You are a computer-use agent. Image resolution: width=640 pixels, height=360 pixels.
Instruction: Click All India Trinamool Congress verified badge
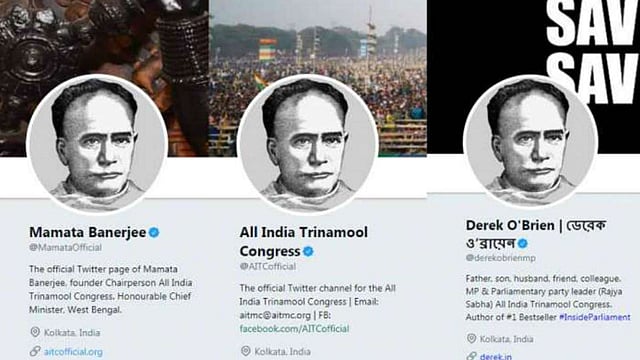pos(308,251)
